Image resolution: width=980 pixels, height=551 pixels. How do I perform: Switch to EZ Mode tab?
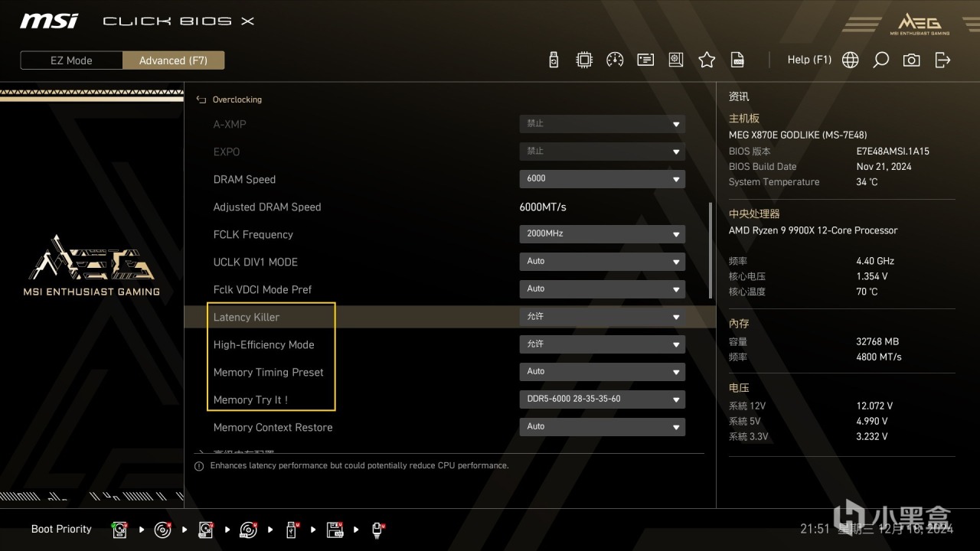tap(71, 60)
